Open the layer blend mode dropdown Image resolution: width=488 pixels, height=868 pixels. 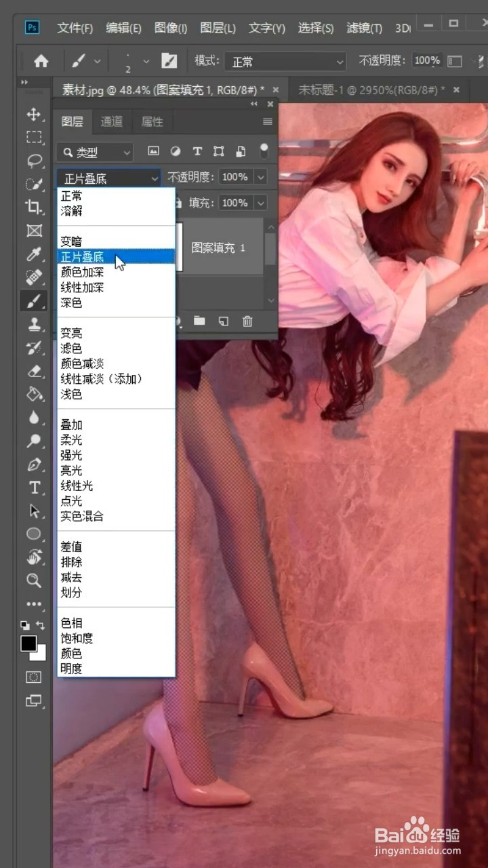tap(108, 178)
